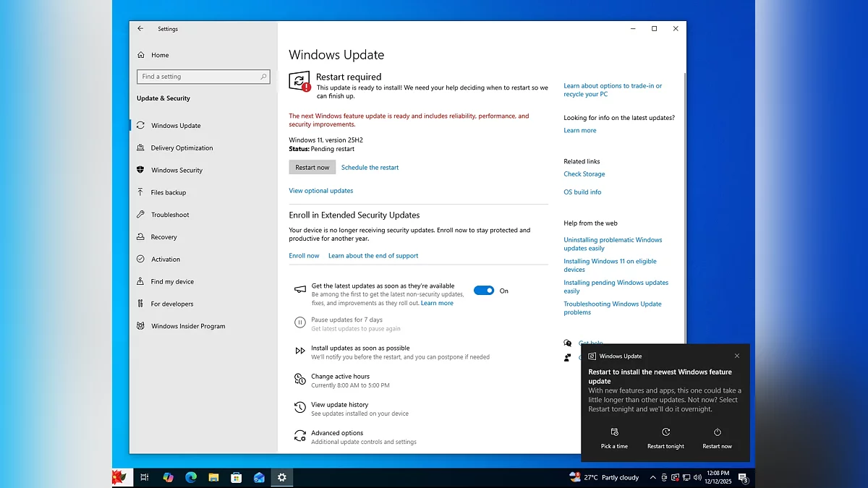Click the Restart now clock icon in notification
The height and width of the screenshot is (488, 868).
click(x=717, y=432)
